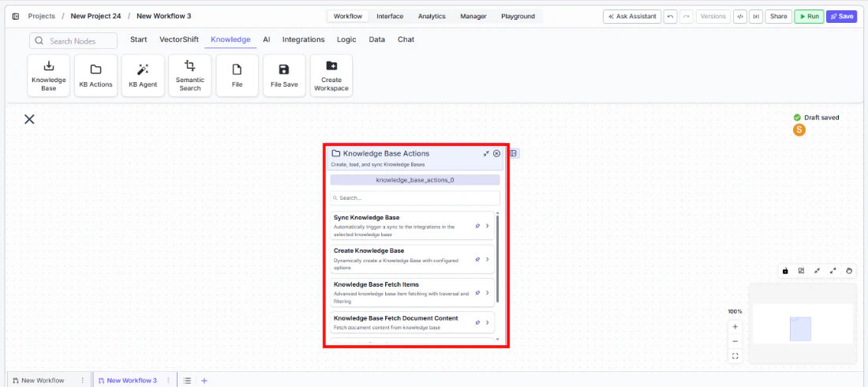Viewport: 868px width, 387px height.
Task: Open the AI node category
Action: [266, 39]
